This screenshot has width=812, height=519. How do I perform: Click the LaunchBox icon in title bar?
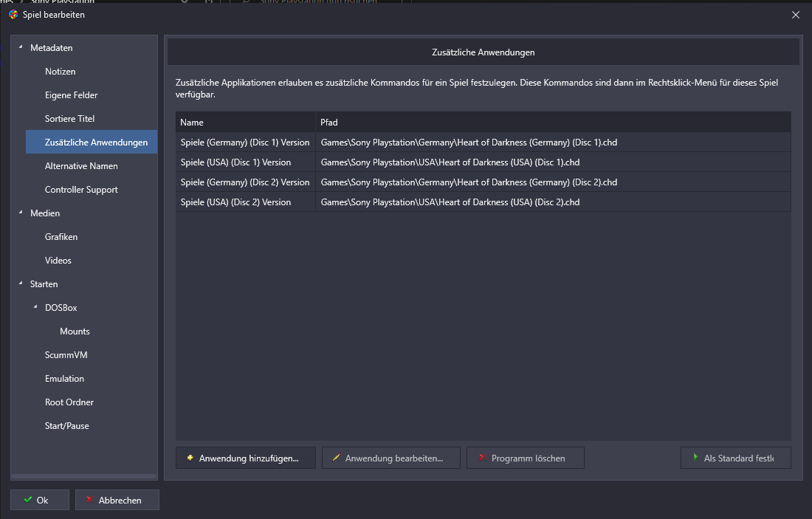(x=13, y=15)
